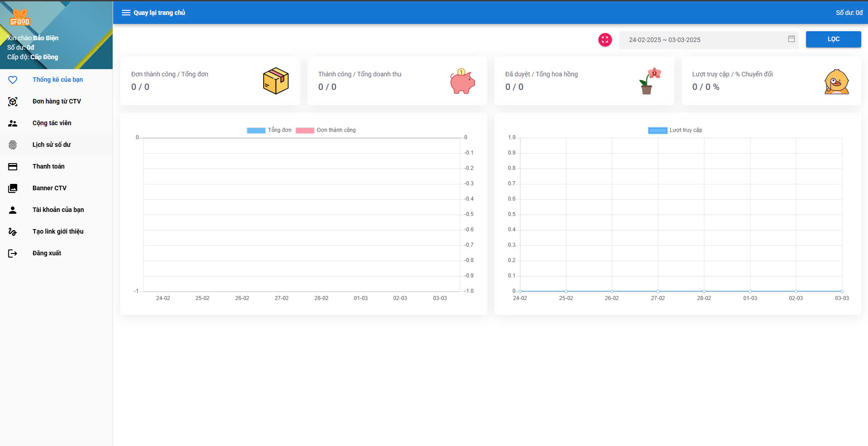Click the red fullscreen icon
The height and width of the screenshot is (446, 868).
pos(605,40)
